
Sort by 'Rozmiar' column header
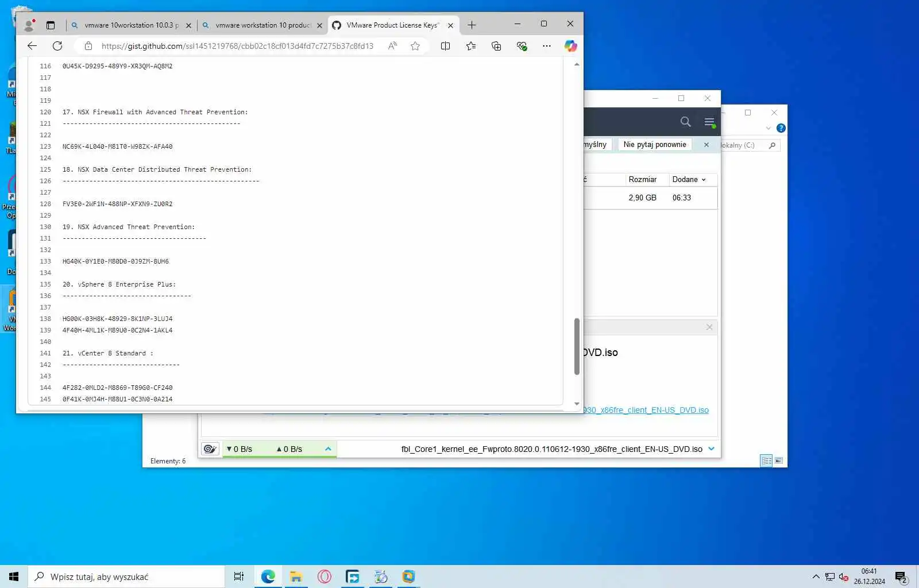pos(642,179)
